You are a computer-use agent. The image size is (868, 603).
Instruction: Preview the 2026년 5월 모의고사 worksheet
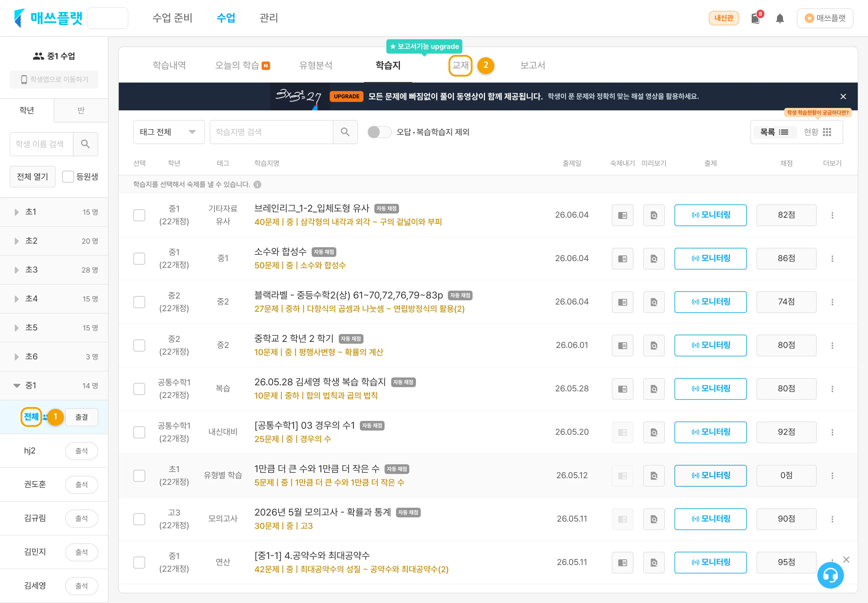654,519
